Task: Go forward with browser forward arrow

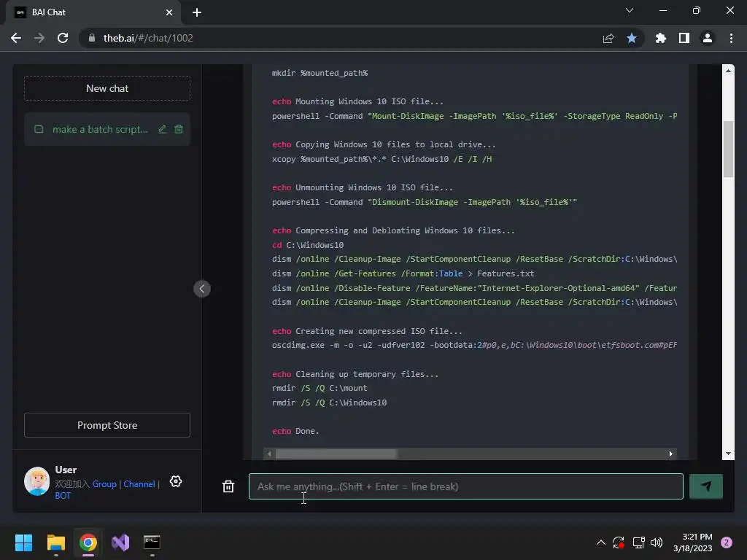Action: [39, 38]
